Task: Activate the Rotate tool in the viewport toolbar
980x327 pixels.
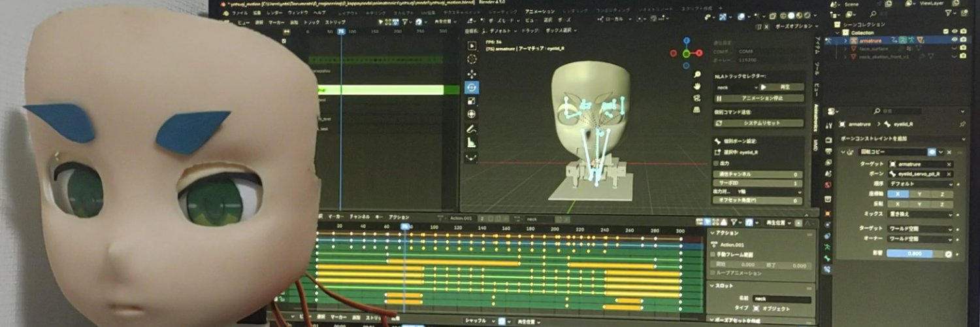Action: [472, 87]
